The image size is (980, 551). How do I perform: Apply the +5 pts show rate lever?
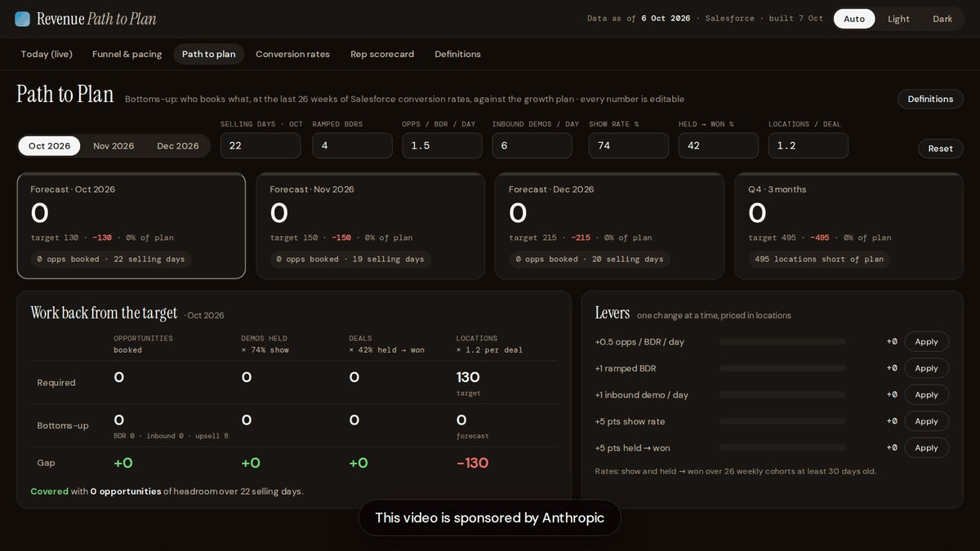(926, 421)
